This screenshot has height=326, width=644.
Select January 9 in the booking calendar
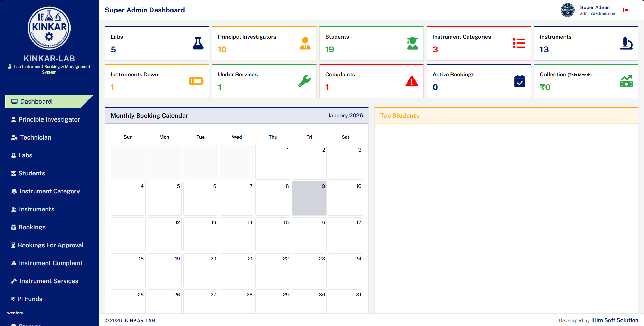tap(309, 199)
